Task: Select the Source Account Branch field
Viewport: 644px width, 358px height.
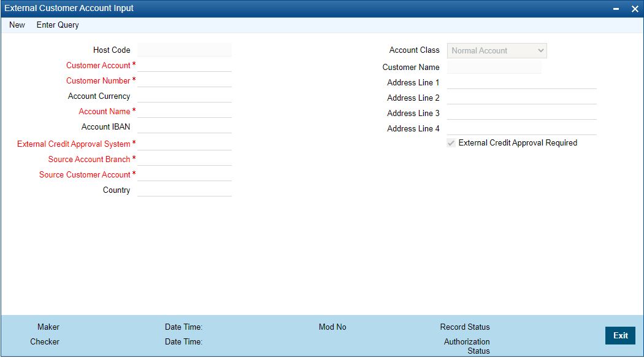Action: pos(185,159)
